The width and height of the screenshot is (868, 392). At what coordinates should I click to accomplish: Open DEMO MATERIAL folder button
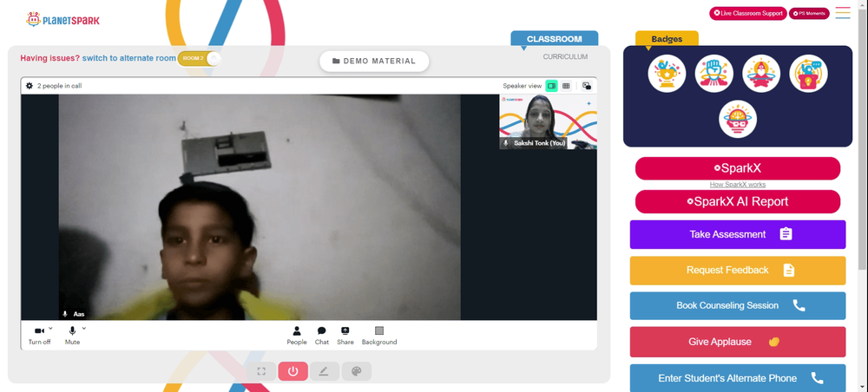374,62
